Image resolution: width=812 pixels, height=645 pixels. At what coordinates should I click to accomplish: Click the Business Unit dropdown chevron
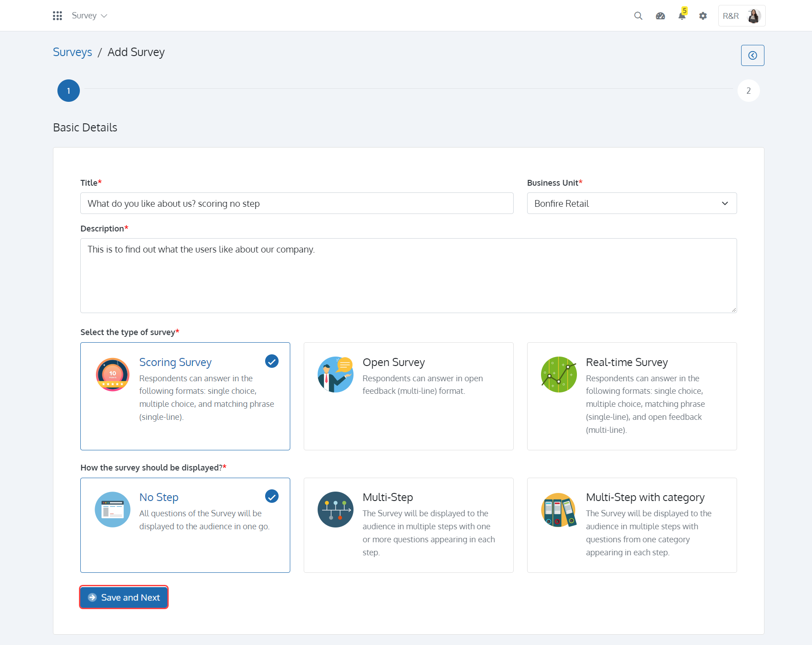pyautogui.click(x=725, y=203)
